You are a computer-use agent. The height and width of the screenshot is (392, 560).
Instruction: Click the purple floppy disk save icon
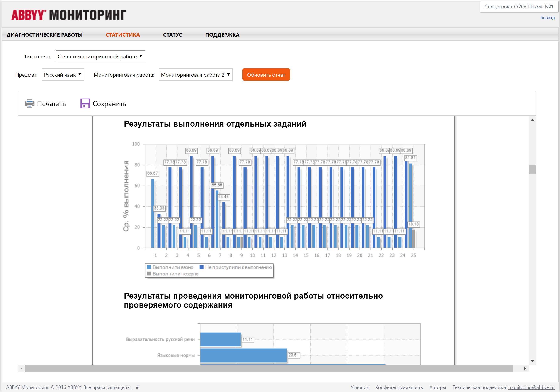85,103
